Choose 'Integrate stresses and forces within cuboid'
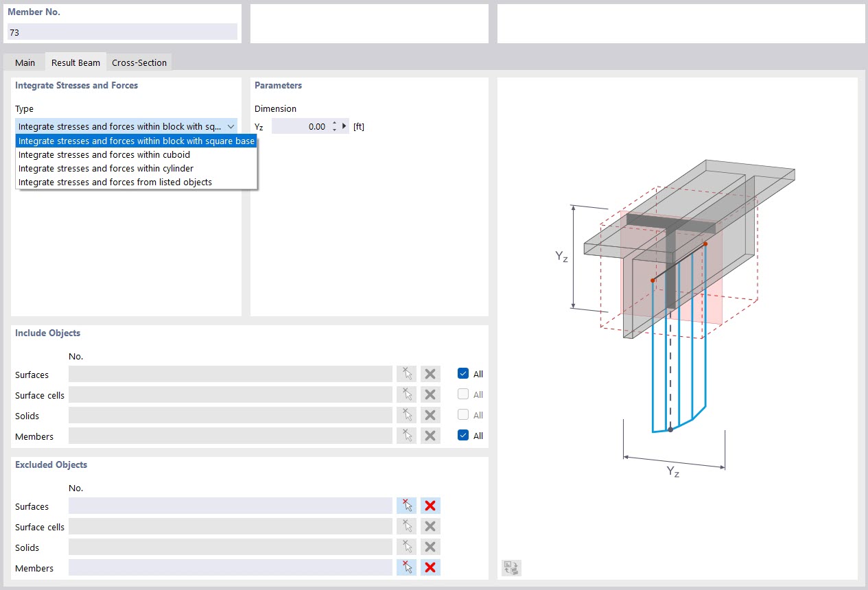This screenshot has height=590, width=868. (104, 155)
